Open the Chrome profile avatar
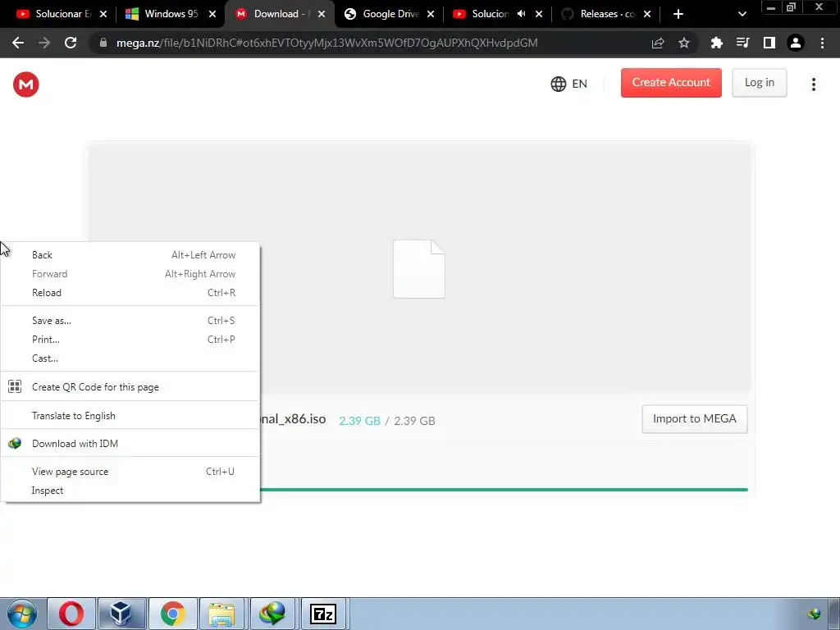Viewport: 840px width, 630px height. tap(796, 43)
